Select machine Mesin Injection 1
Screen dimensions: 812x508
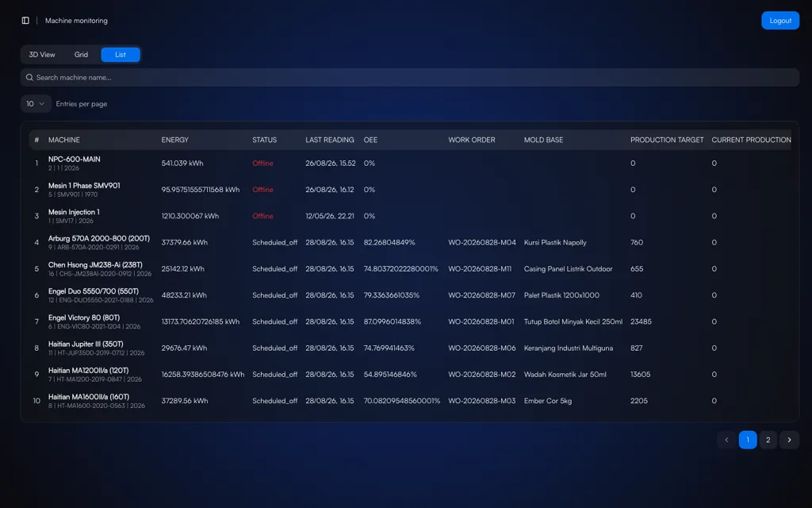[74, 212]
